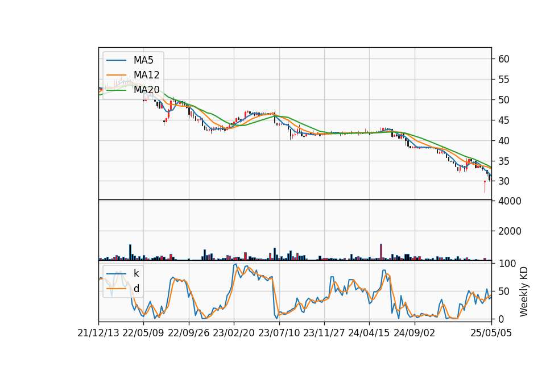Click the MA20 legend label
The height and width of the screenshot is (392, 546).
(x=146, y=90)
